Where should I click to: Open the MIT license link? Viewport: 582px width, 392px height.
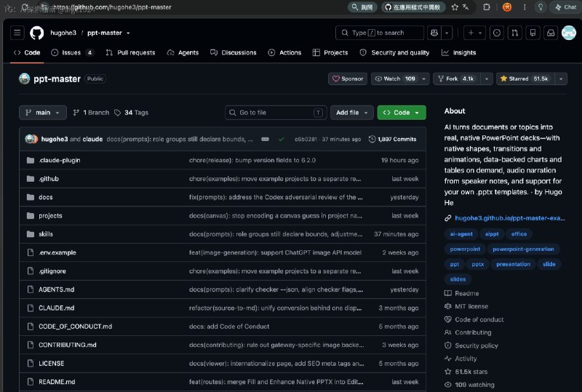pyautogui.click(x=467, y=306)
